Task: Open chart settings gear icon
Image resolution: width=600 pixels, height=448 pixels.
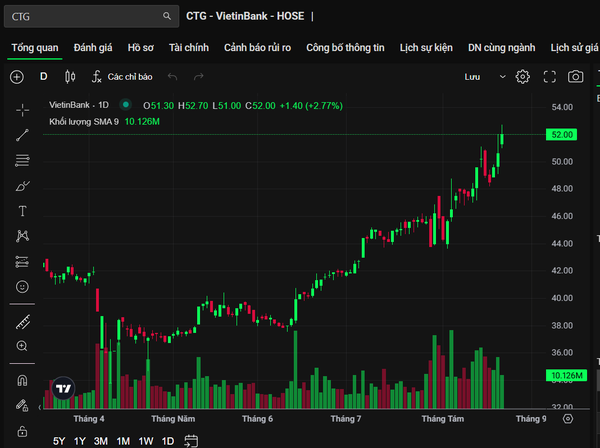Action: tap(523, 77)
